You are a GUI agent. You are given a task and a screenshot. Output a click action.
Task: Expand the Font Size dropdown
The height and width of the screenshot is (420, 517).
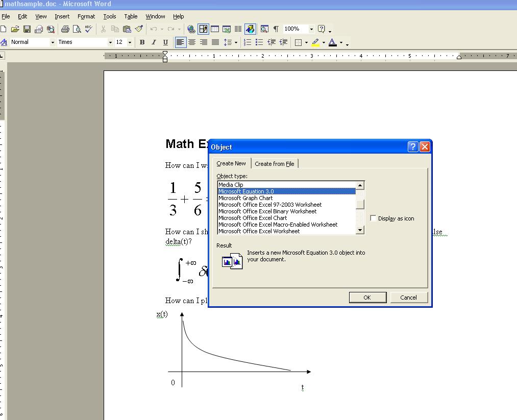pos(130,42)
